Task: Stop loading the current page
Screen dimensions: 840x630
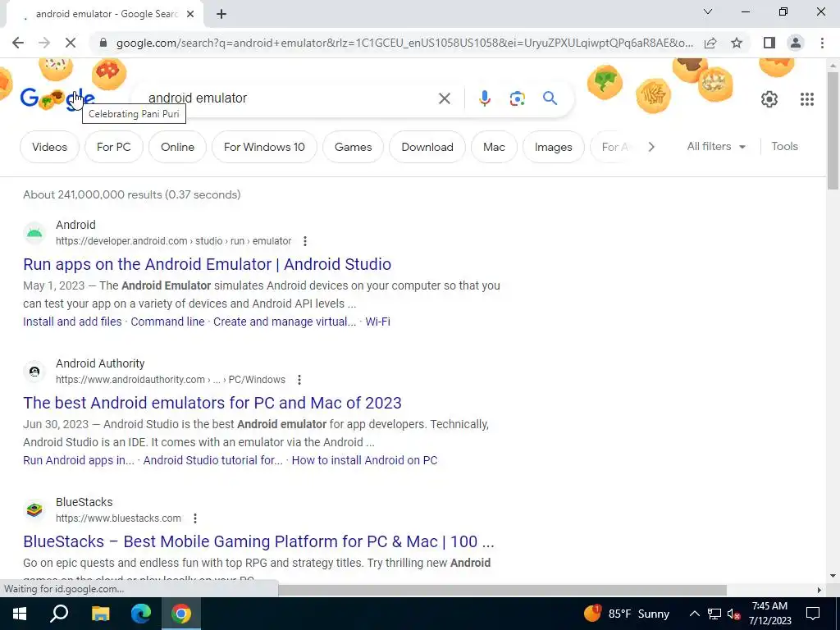Action: point(71,43)
